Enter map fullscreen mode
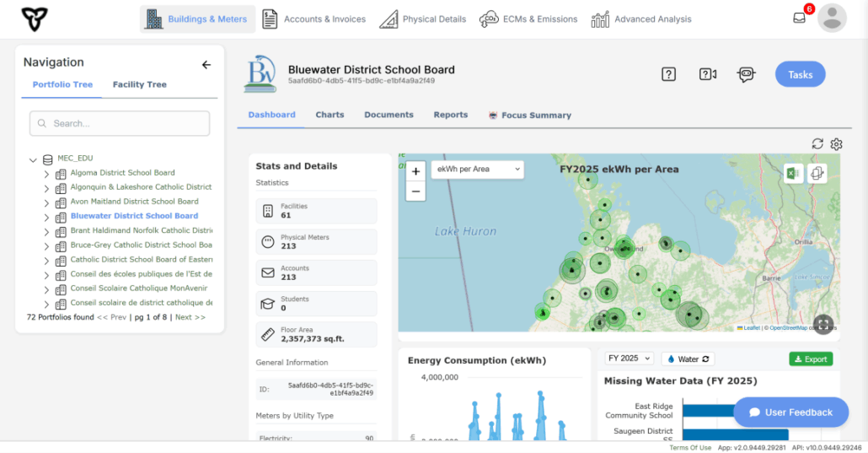Image resolution: width=868 pixels, height=453 pixels. tap(823, 325)
